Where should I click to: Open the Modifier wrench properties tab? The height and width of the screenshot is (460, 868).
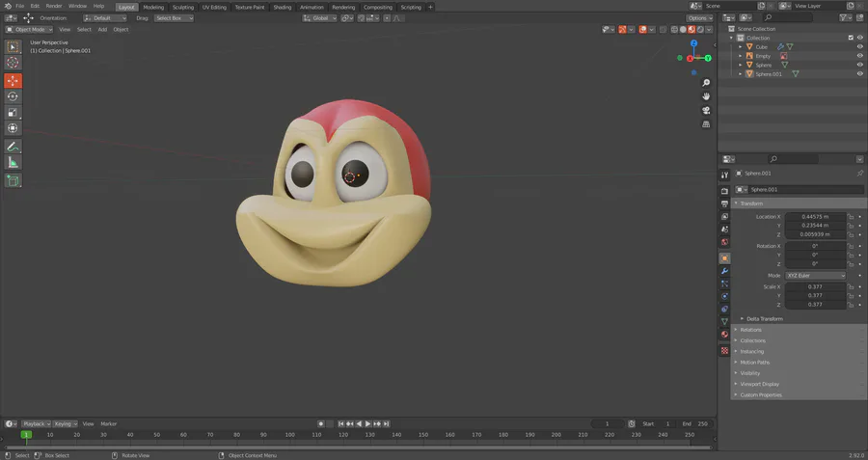(724, 271)
